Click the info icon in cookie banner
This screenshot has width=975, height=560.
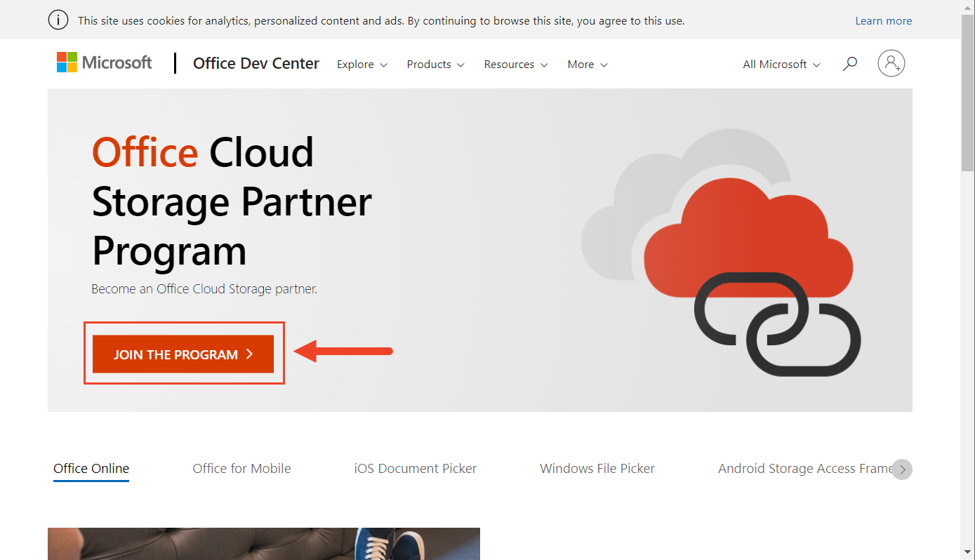coord(58,20)
